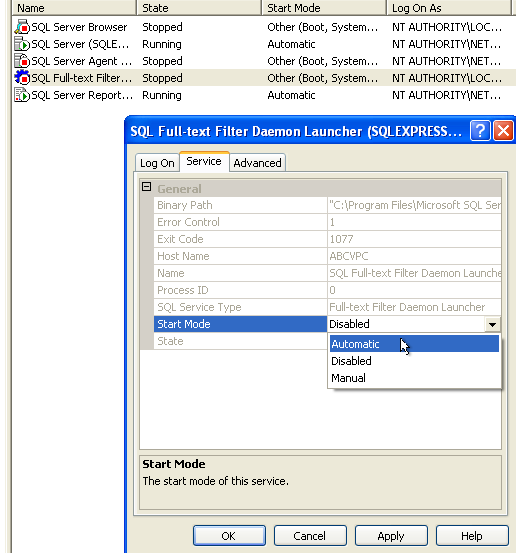The image size is (516, 553).
Task: Click SQL Server Agent's Other (Boot, System... cell
Action: pos(322,61)
